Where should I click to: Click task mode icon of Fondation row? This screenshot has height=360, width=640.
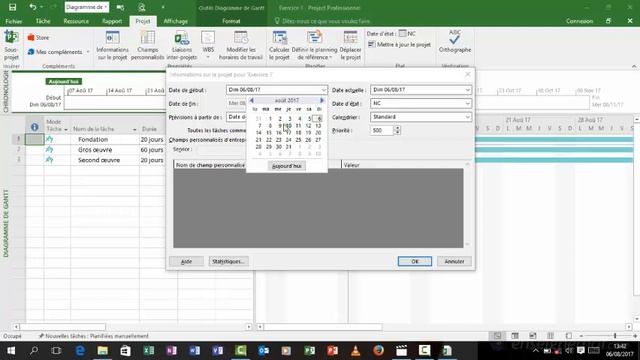tap(50, 139)
